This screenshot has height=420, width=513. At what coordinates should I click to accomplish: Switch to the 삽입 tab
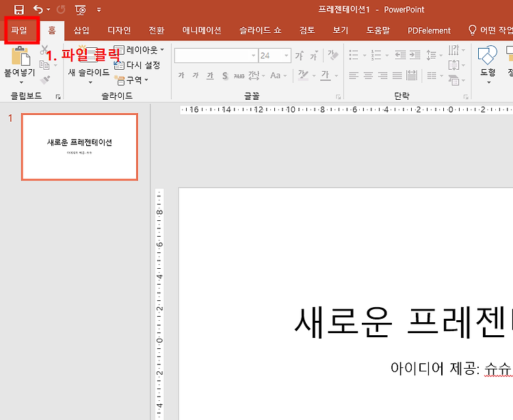(81, 30)
